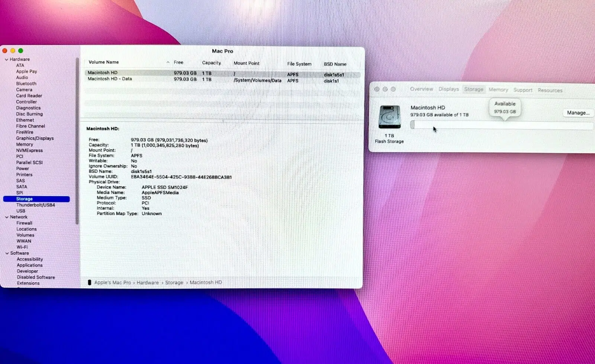Screen dimensions: 595x364
Task: Click Apple's Mac Pro in the path bar
Action: click(x=113, y=283)
